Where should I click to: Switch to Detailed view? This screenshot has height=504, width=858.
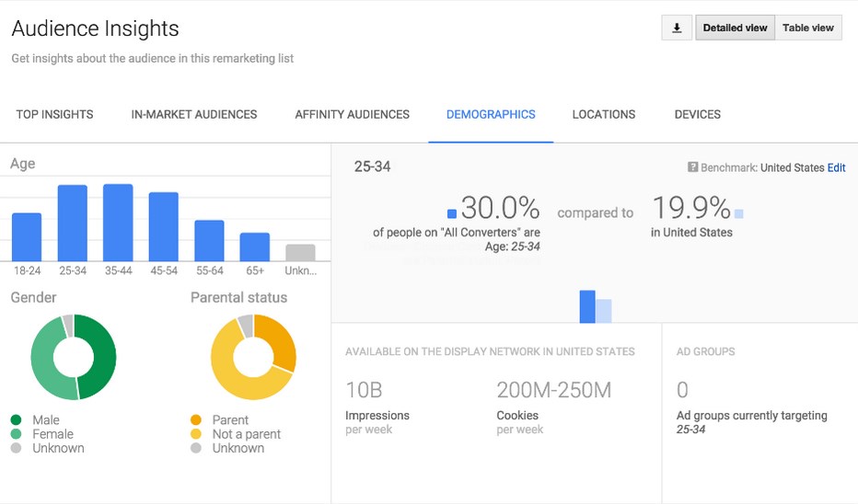(735, 28)
